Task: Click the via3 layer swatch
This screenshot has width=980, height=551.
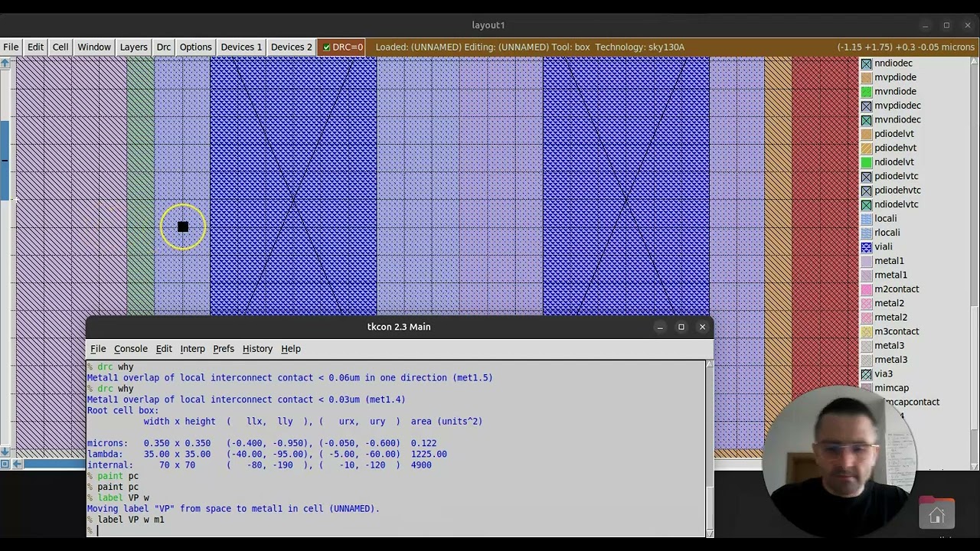Action: 867,374
